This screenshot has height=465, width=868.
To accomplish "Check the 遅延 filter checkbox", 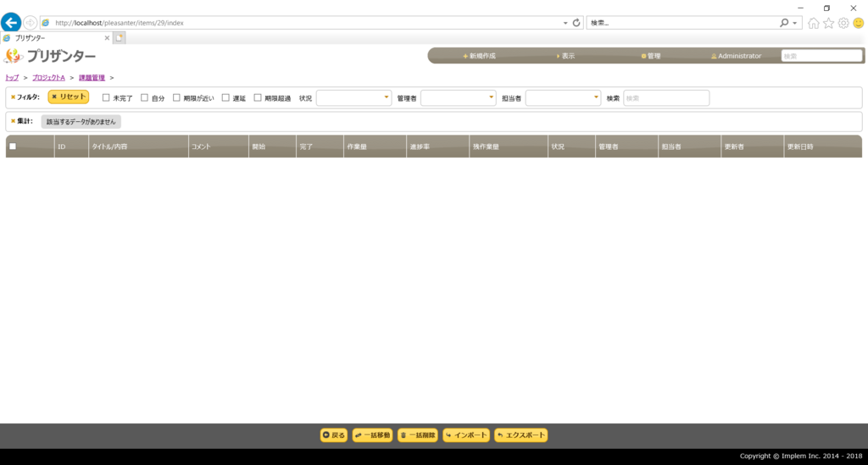I will coord(225,98).
